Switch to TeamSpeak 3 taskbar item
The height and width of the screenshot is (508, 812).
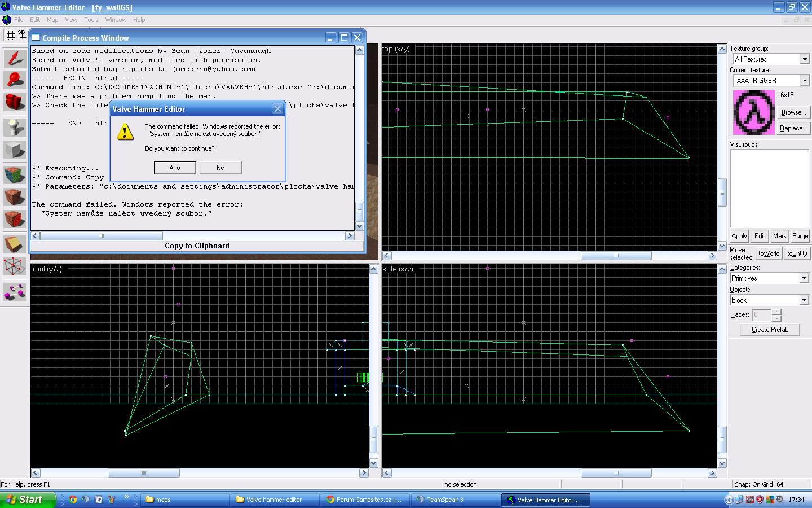(x=454, y=500)
